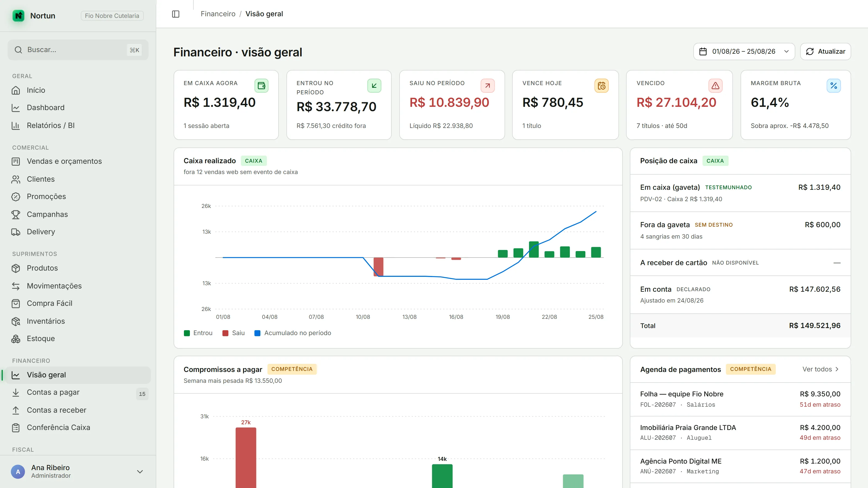Click the Dashboard chart icon
The width and height of the screenshot is (868, 488).
[x=16, y=108]
